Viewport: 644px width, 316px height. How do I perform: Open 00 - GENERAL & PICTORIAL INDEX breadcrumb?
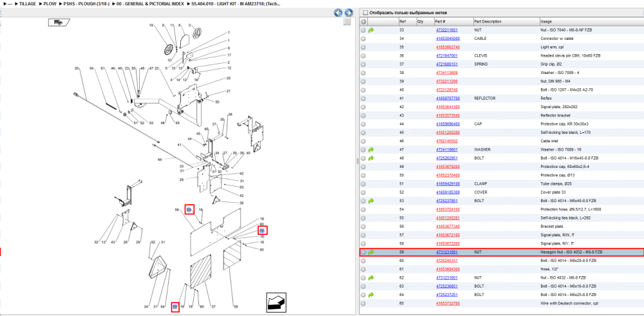coord(150,4)
